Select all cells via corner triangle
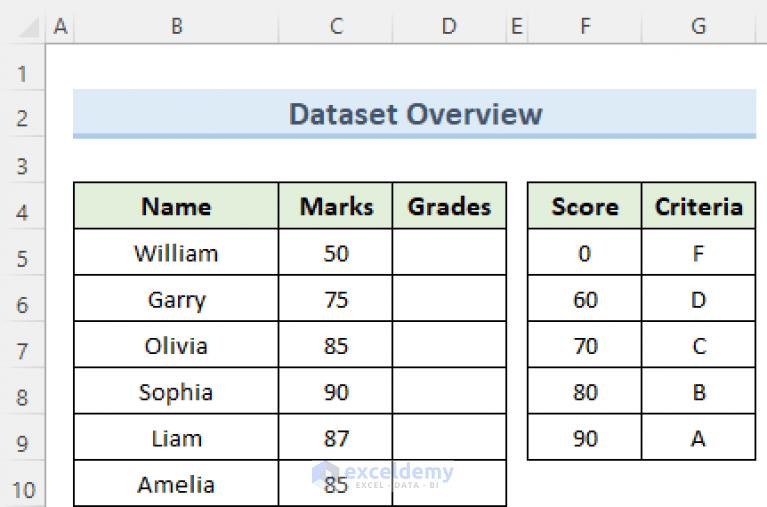The height and width of the screenshot is (507, 767). (x=28, y=28)
